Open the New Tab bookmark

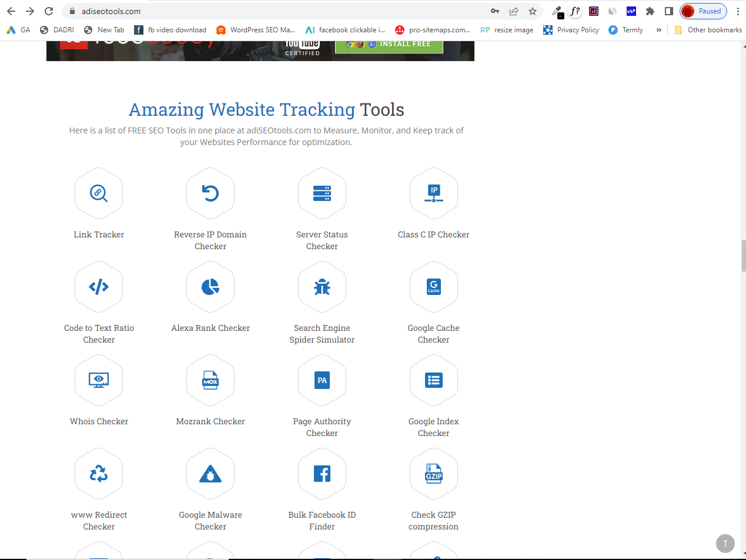(x=104, y=30)
